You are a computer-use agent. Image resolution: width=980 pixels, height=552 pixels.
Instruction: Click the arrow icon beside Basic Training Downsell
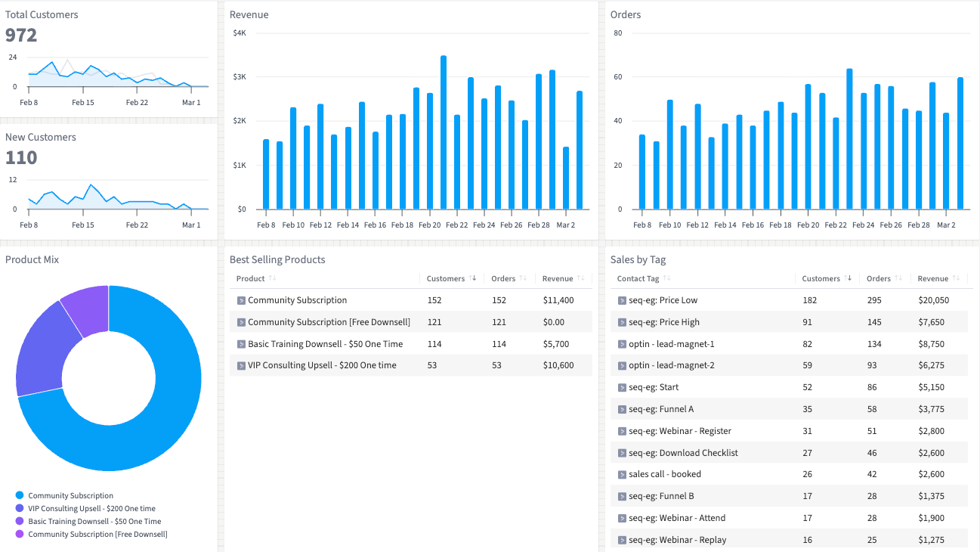point(242,344)
